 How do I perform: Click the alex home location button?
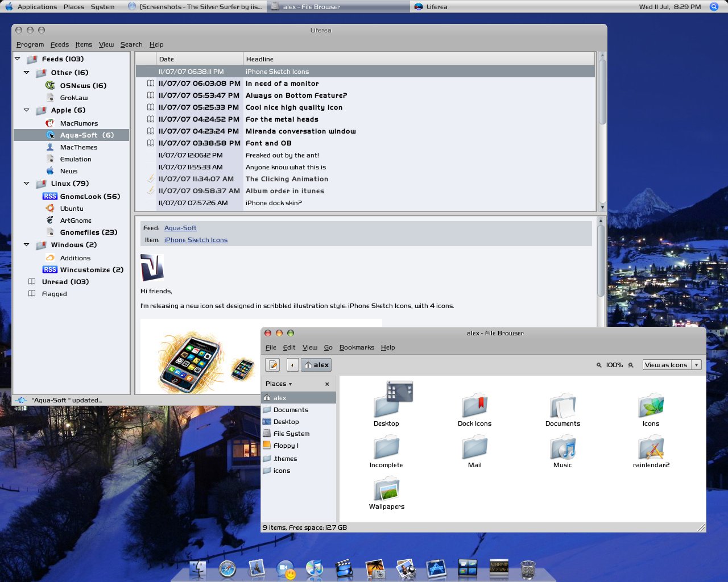pyautogui.click(x=316, y=365)
